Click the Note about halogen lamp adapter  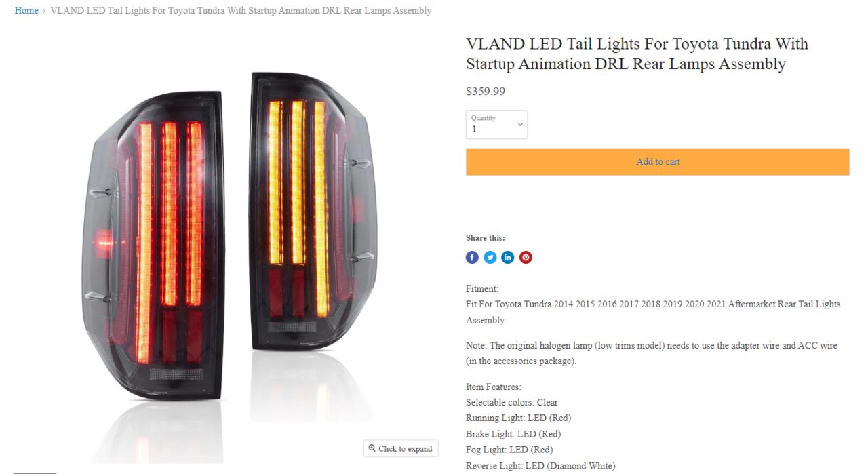652,353
